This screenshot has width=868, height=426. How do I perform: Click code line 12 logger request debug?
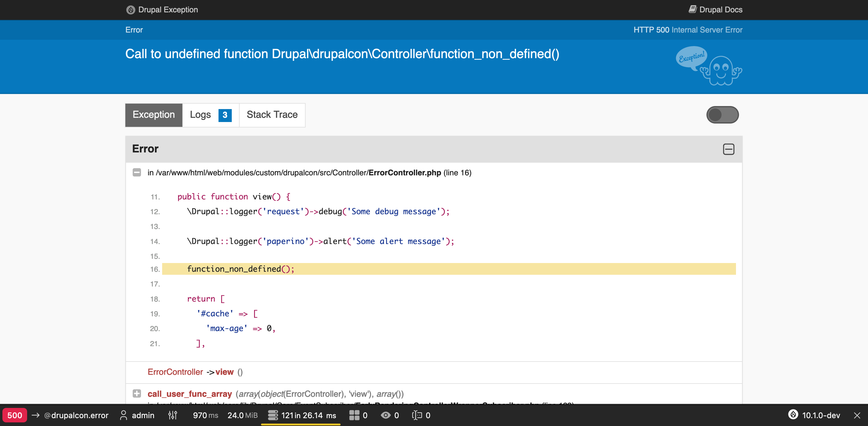pos(318,211)
